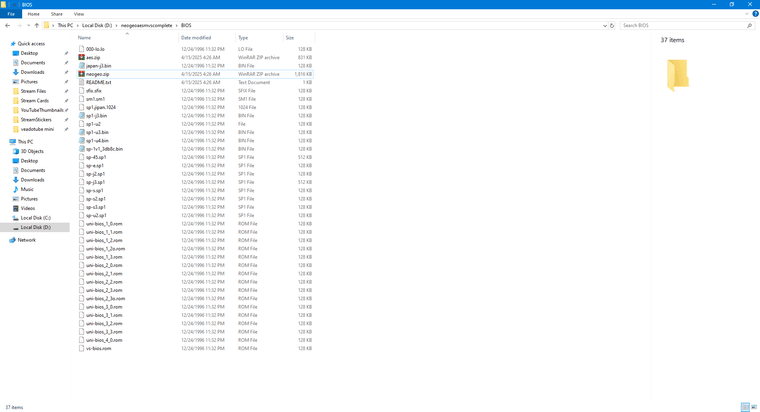Open the File menu
The width and height of the screenshot is (760, 412).
(x=11, y=14)
